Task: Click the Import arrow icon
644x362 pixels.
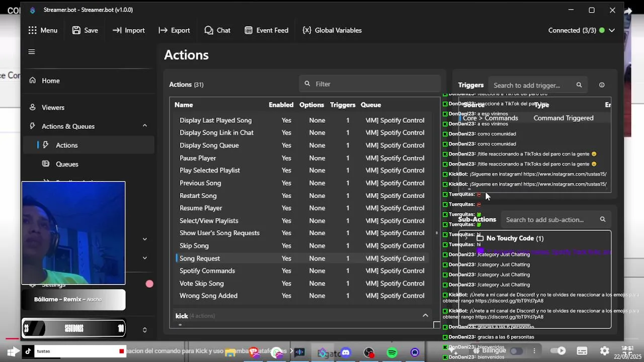Action: (x=117, y=30)
